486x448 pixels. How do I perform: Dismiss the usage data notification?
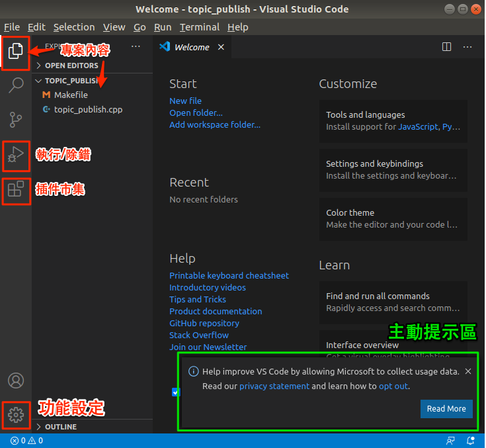pyautogui.click(x=468, y=371)
